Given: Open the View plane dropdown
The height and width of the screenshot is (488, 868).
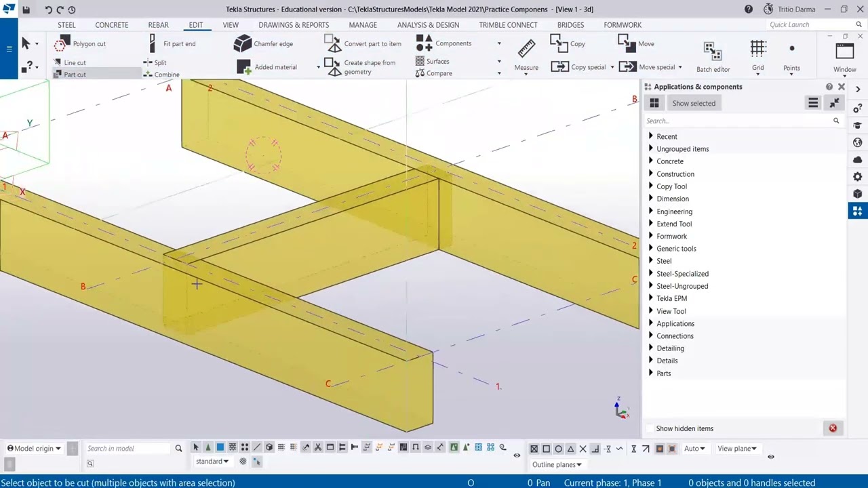Looking at the screenshot, I should tap(737, 449).
